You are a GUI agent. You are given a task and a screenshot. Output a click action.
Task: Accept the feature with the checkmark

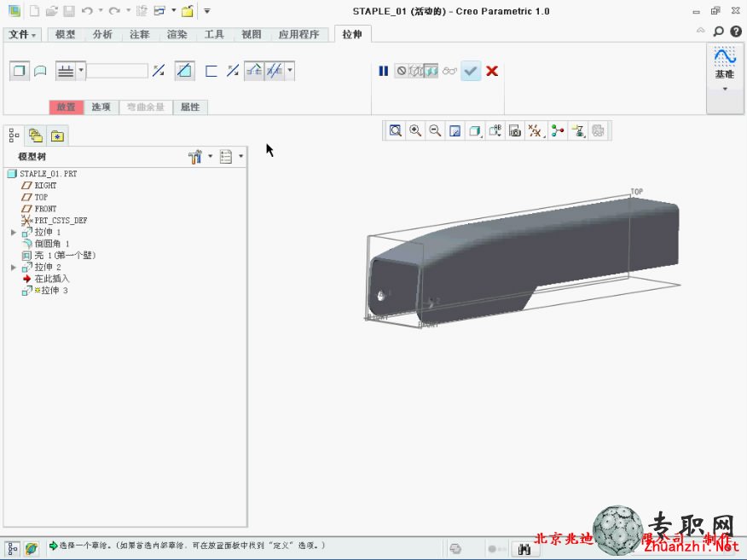[x=471, y=71]
